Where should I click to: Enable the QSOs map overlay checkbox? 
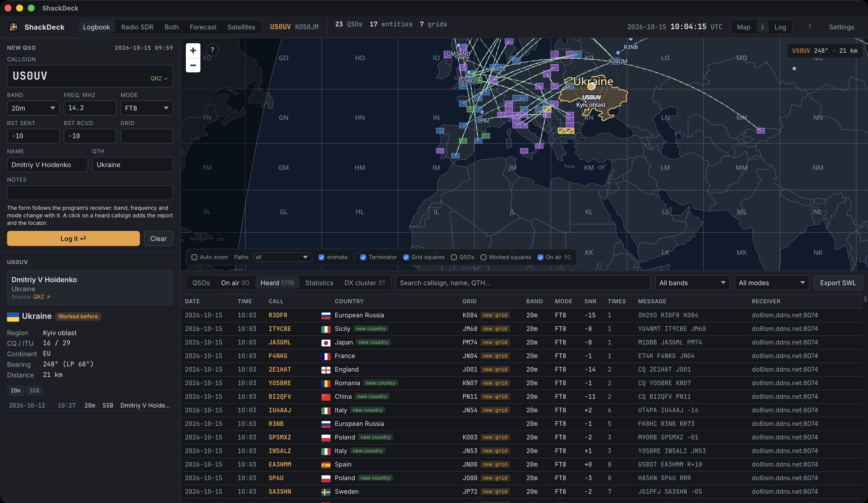click(x=454, y=257)
